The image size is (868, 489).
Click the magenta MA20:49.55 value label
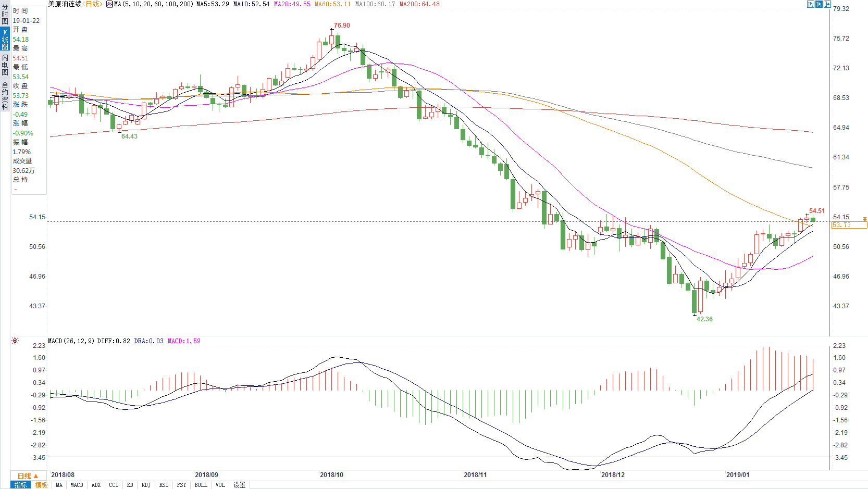tap(292, 4)
